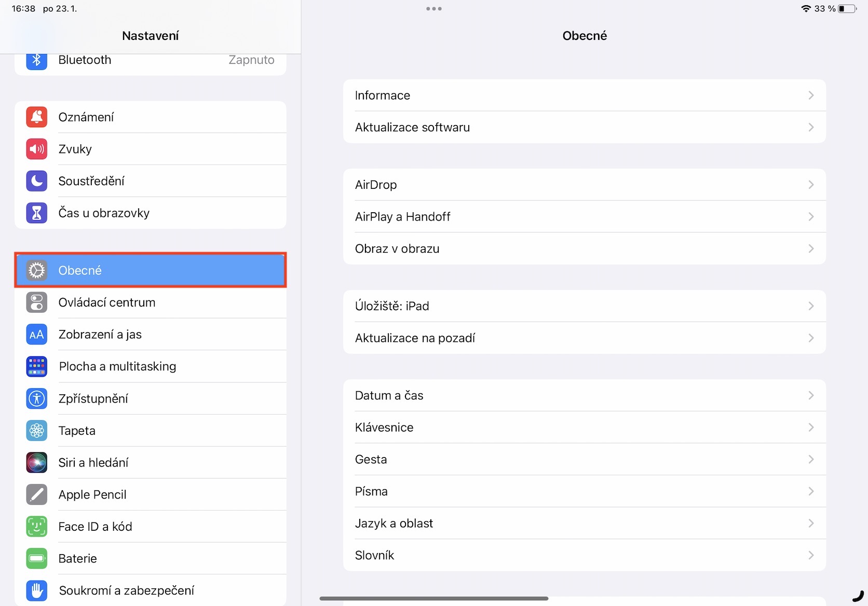Tap the Ovládací centrum toggles icon
868x606 pixels.
pos(37,302)
